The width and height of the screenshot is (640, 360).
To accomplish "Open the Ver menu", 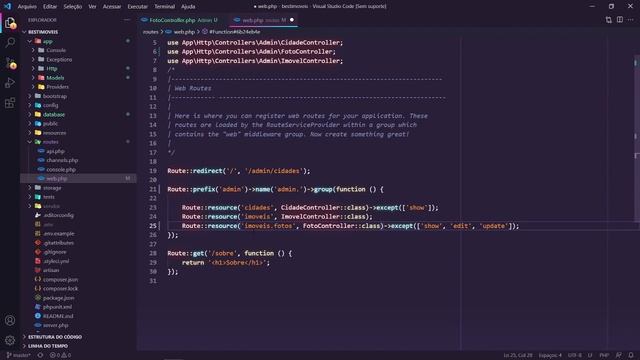I will tap(92, 6).
